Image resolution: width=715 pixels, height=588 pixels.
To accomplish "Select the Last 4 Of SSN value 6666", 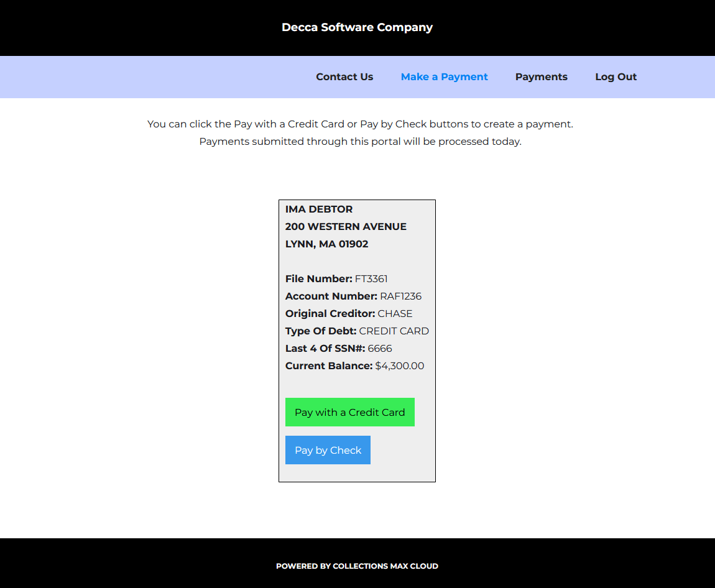I will point(380,348).
